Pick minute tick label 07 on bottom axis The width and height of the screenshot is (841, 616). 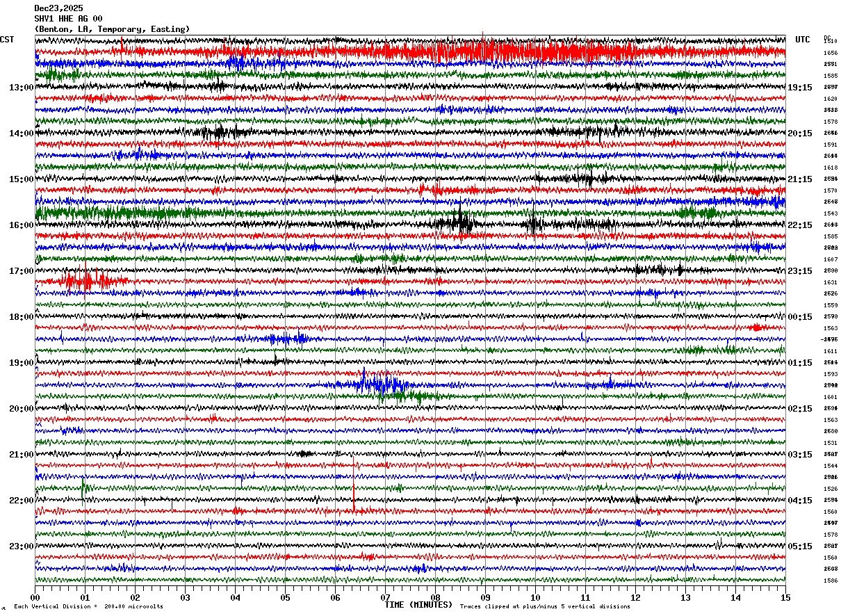(385, 597)
